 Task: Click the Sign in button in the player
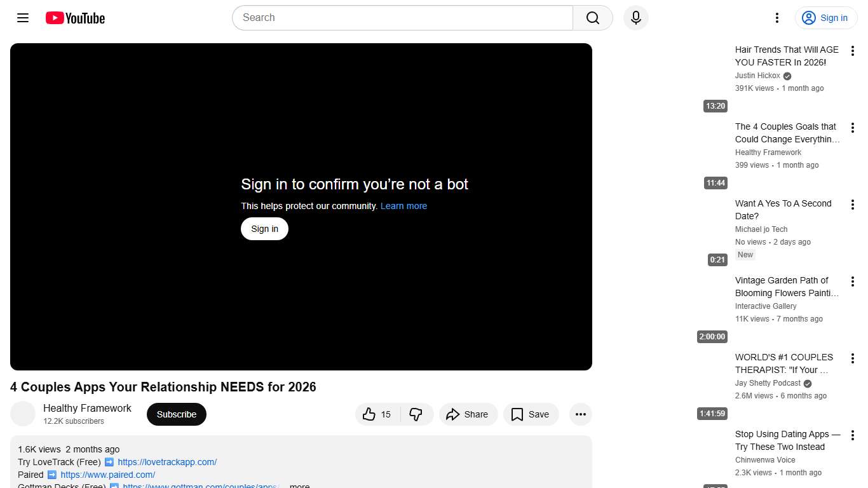(x=264, y=228)
